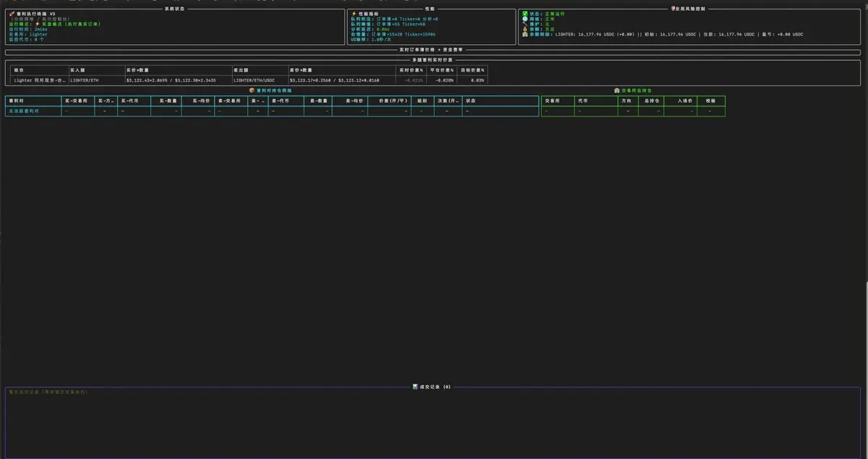Click the 监控代币: 0 个 line
Viewport: 868px width, 459px height.
click(27, 39)
